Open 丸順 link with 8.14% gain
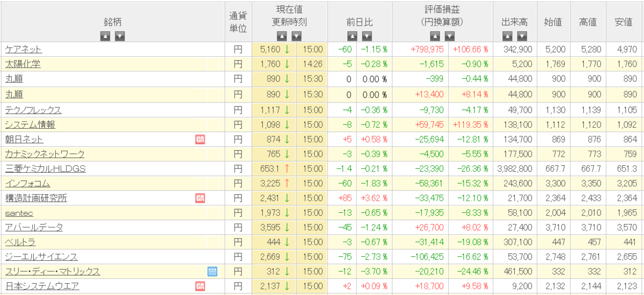 point(14,94)
